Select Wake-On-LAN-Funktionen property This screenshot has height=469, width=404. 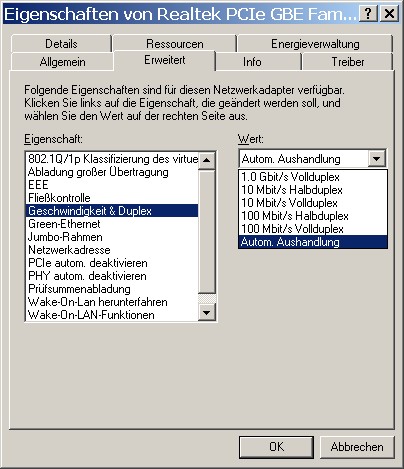click(x=112, y=315)
